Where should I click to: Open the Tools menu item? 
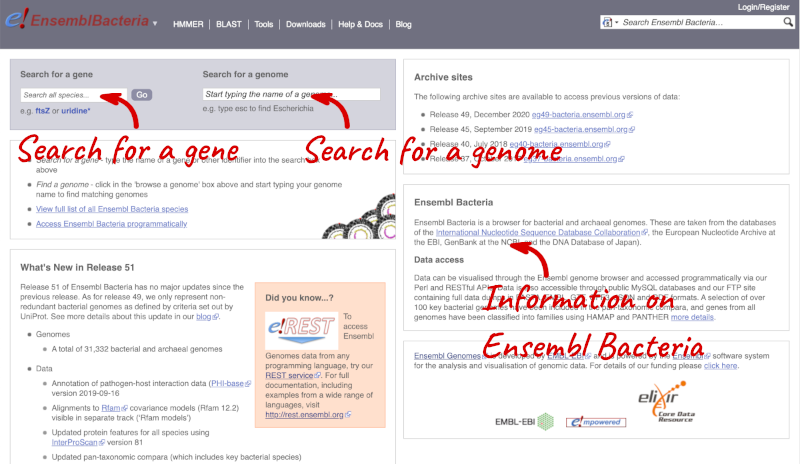[264, 24]
